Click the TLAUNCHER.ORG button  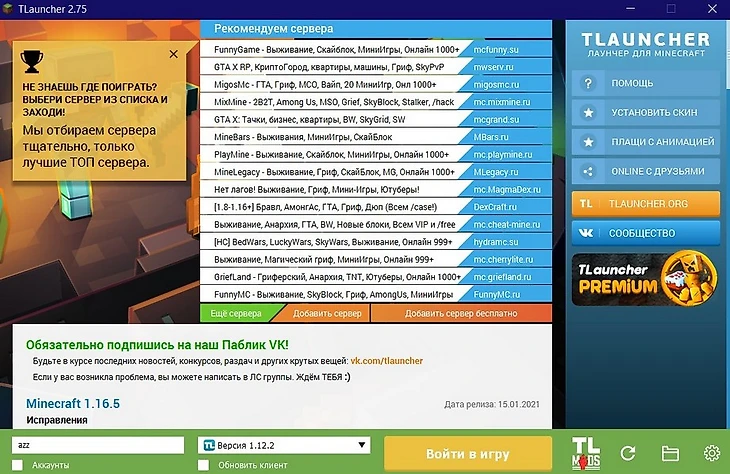[646, 203]
